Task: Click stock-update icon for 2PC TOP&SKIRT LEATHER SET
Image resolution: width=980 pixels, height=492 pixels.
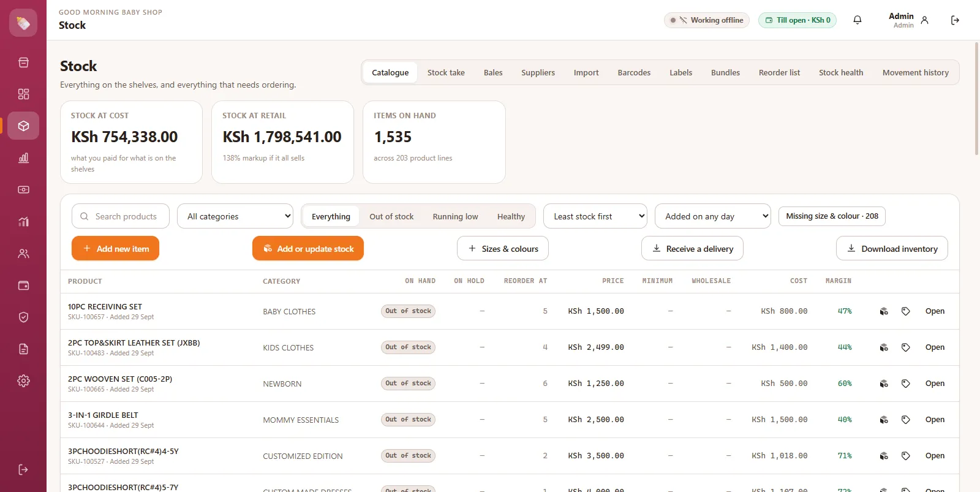Action: tap(884, 347)
